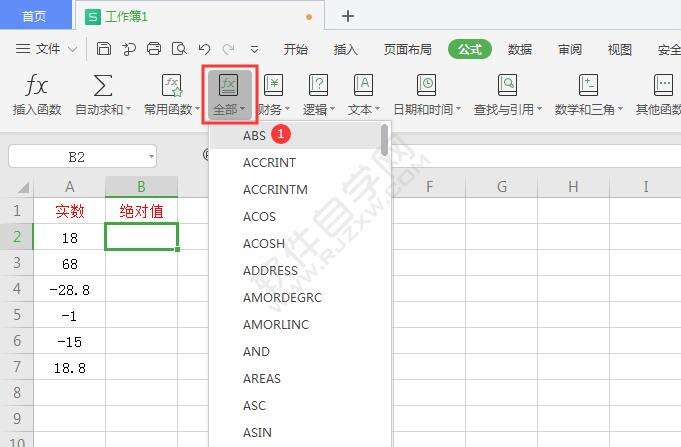The image size is (681, 447).
Task: Click cell with value -28.8
Action: tap(69, 289)
